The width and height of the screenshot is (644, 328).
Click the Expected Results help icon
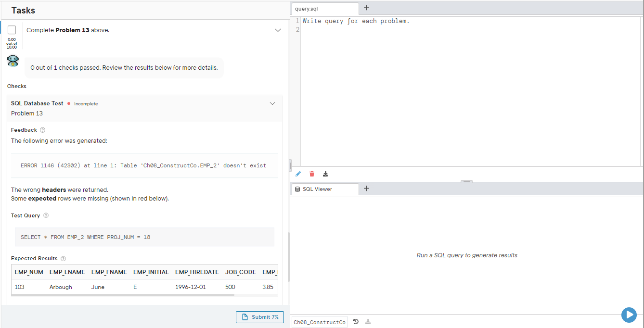pos(64,258)
